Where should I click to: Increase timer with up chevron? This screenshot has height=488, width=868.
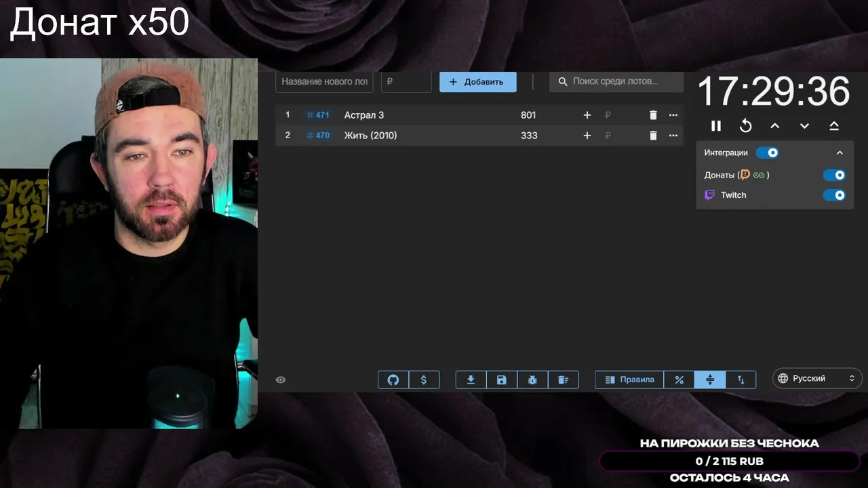pyautogui.click(x=775, y=125)
